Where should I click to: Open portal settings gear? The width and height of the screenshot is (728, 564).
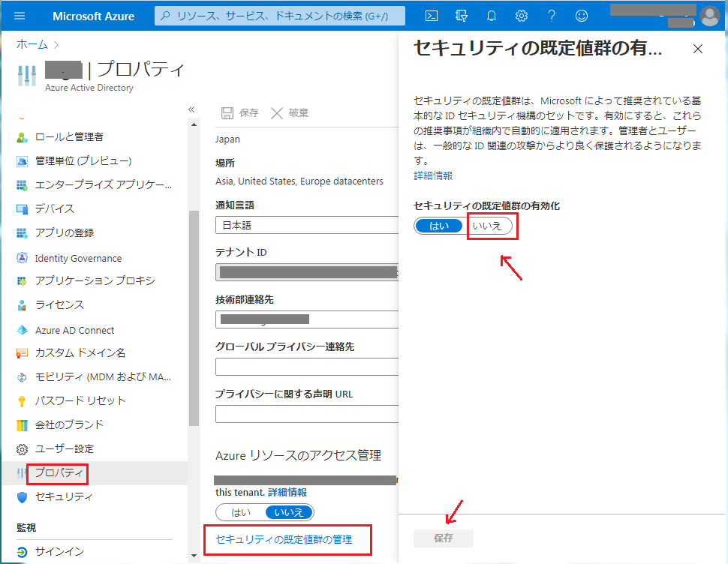coord(522,16)
